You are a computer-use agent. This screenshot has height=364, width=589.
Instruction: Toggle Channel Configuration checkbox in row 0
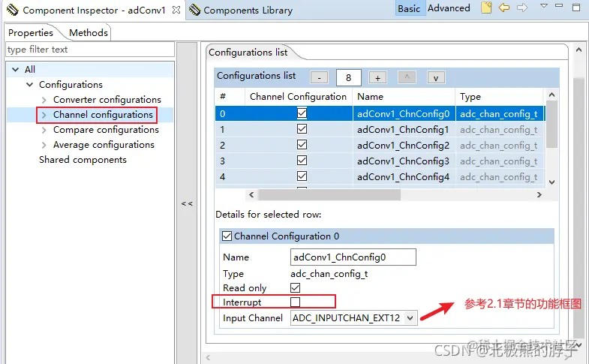click(x=302, y=113)
